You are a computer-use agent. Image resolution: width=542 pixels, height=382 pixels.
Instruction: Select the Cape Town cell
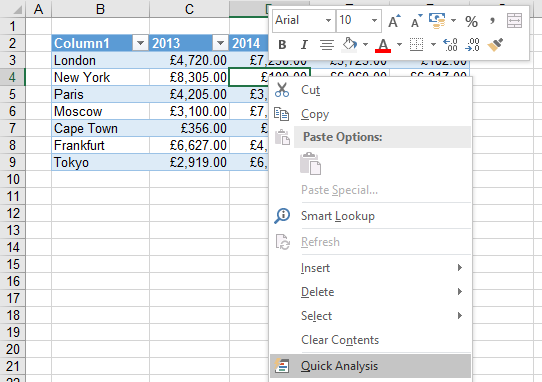(x=101, y=128)
